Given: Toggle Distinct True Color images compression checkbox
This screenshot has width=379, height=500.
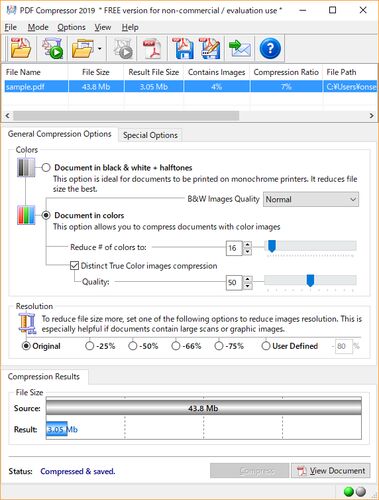Looking at the screenshot, I should point(74,266).
